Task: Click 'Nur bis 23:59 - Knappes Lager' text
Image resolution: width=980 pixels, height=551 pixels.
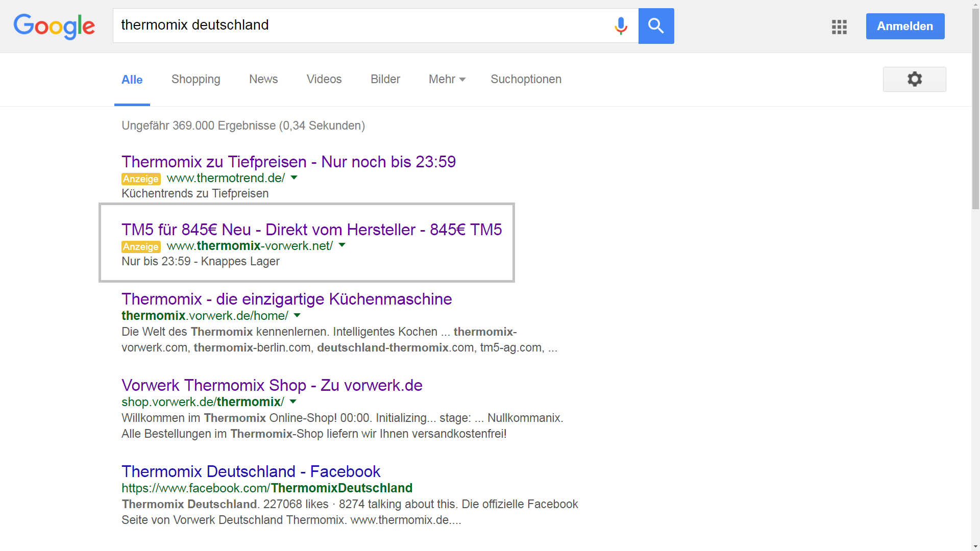Action: click(x=201, y=262)
